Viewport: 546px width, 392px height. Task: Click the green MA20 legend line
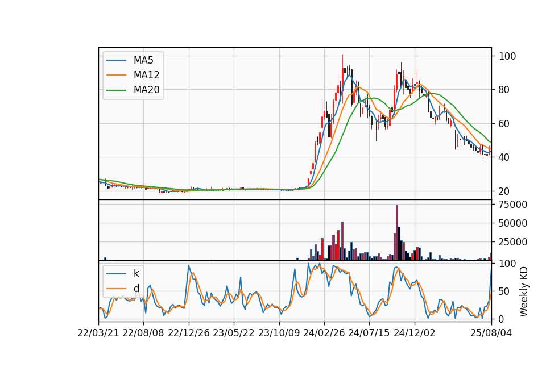click(x=116, y=90)
